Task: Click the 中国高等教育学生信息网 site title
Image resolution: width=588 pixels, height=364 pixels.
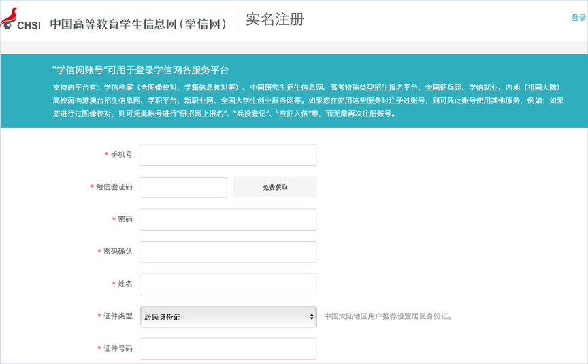Action: point(138,24)
